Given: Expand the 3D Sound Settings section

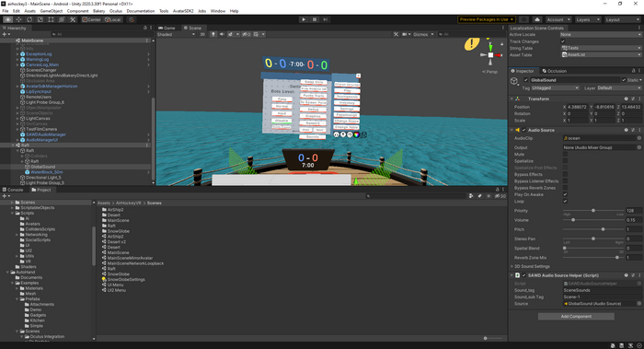Looking at the screenshot, I should [x=532, y=266].
